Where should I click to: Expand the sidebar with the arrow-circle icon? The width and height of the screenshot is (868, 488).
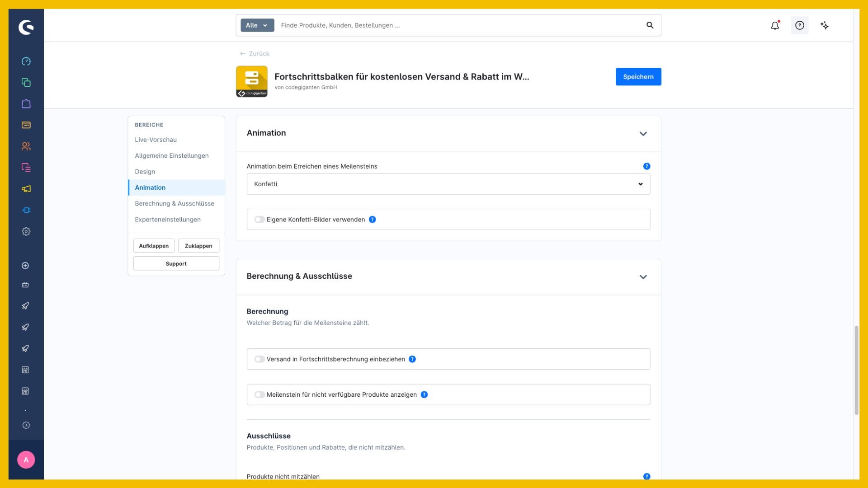26,425
